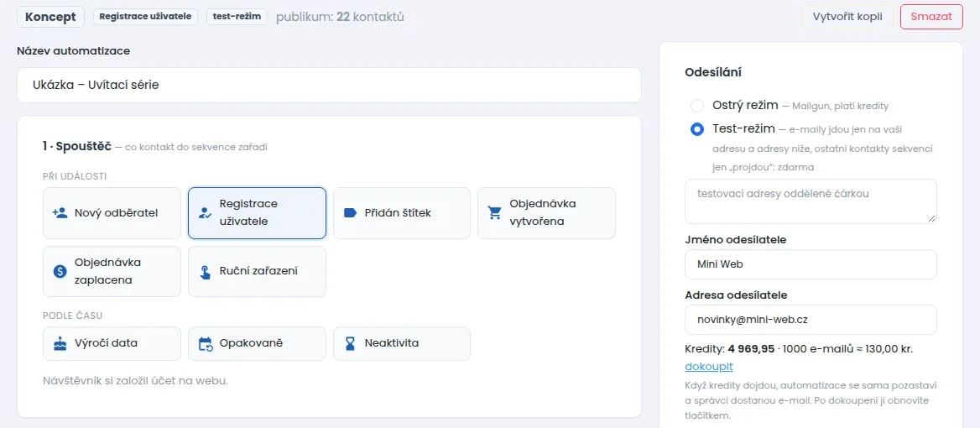
Task: Select Test-režim radio button
Action: (697, 129)
